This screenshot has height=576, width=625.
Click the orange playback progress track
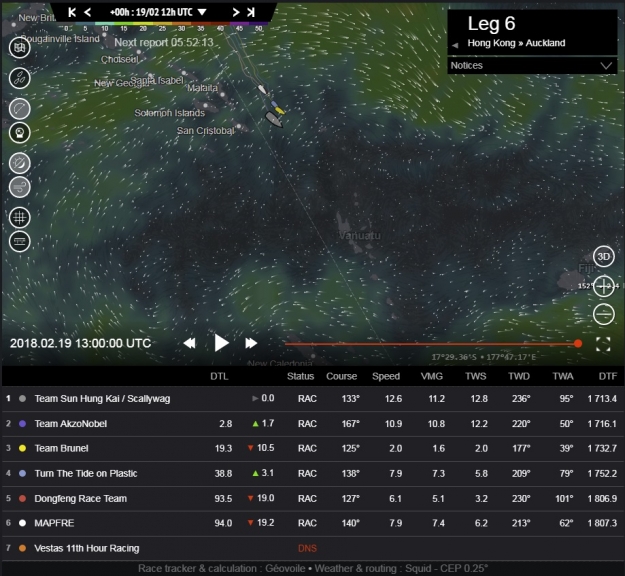(430, 344)
